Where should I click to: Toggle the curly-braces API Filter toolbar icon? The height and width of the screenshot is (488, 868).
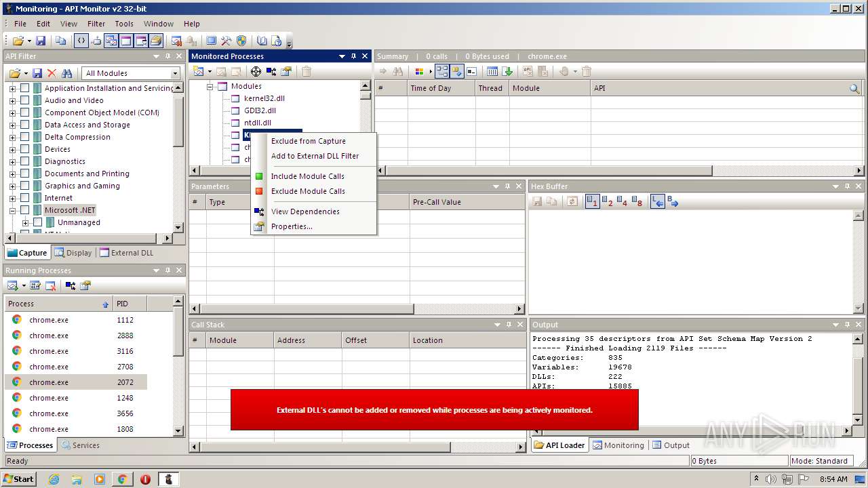click(81, 41)
